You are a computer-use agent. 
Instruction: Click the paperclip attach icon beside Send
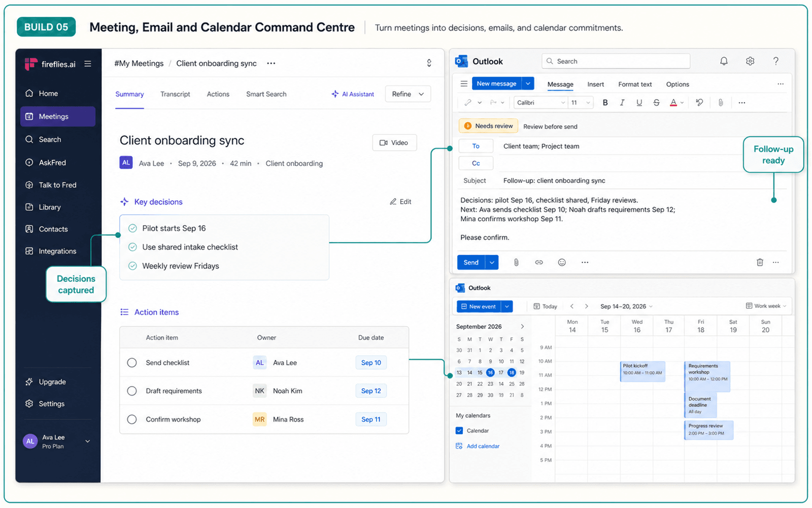(516, 262)
